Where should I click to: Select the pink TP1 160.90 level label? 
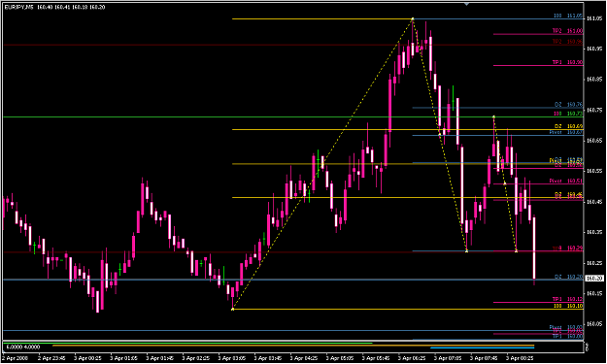pos(567,62)
